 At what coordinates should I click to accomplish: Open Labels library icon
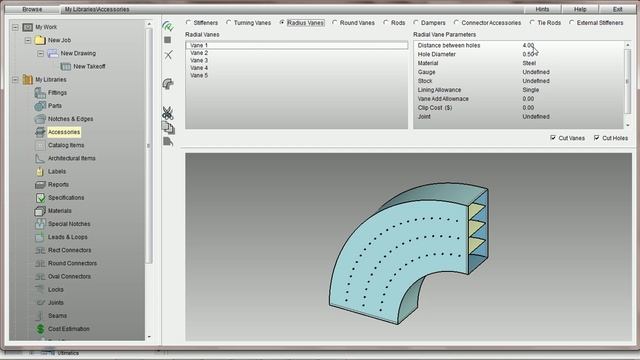(x=40, y=171)
